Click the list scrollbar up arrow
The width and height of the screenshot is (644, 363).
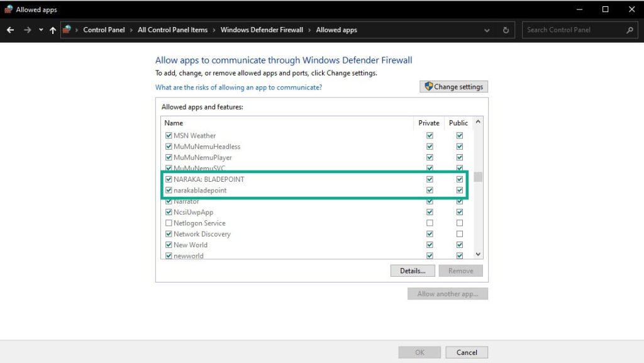tap(478, 122)
